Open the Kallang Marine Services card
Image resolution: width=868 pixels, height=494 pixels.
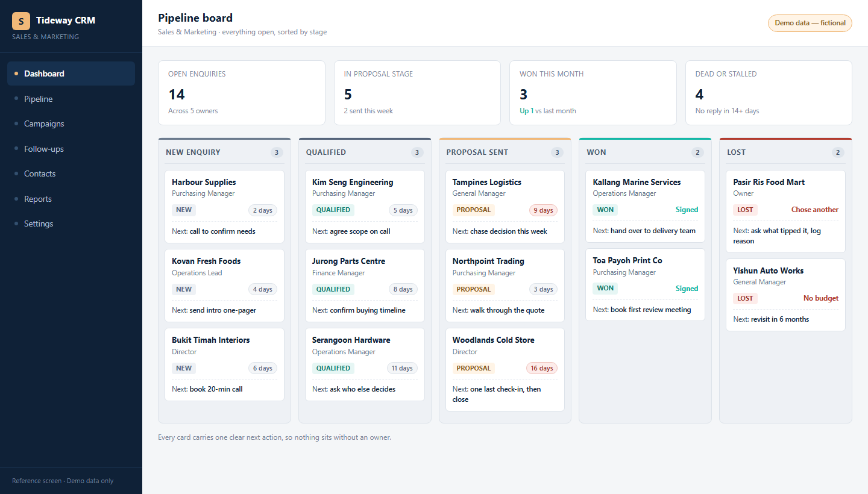click(x=645, y=206)
